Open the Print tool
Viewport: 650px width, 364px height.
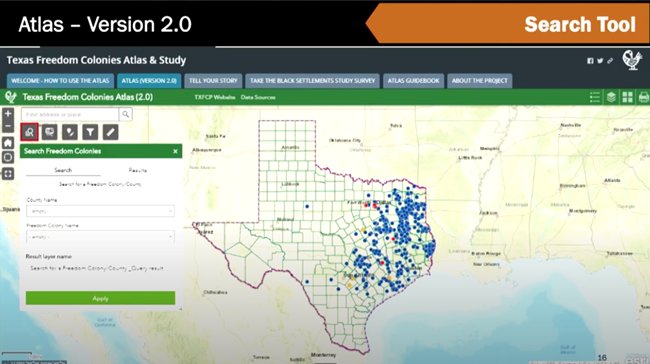point(644,97)
